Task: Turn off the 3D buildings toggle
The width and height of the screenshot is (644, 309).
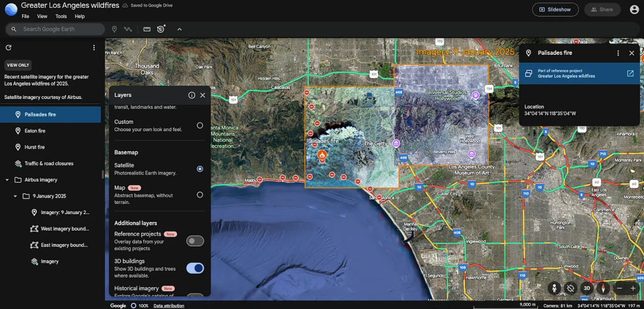Action: click(195, 268)
